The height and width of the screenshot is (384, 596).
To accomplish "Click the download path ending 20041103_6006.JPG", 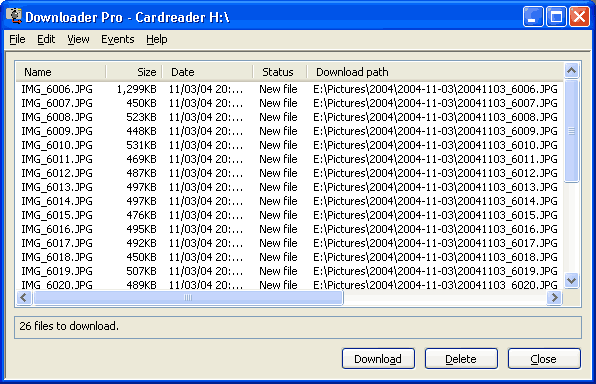I will [435, 89].
